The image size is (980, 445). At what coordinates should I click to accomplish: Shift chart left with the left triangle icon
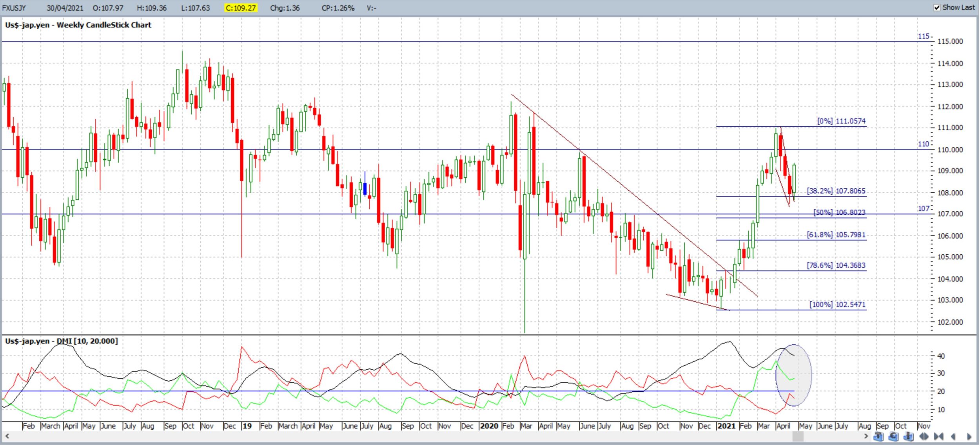pos(953,436)
